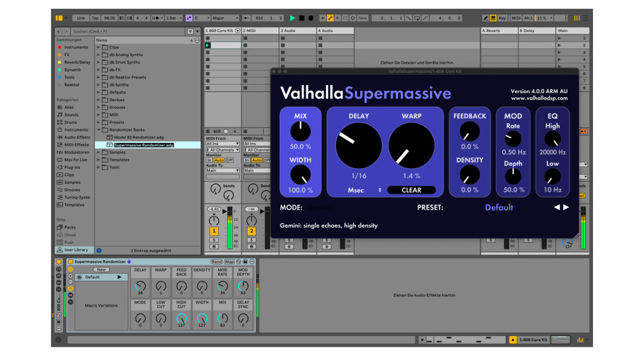Set track 1 Monitor to Off
Image resolution: width=644 pixels, height=355 pixels.
point(230,160)
